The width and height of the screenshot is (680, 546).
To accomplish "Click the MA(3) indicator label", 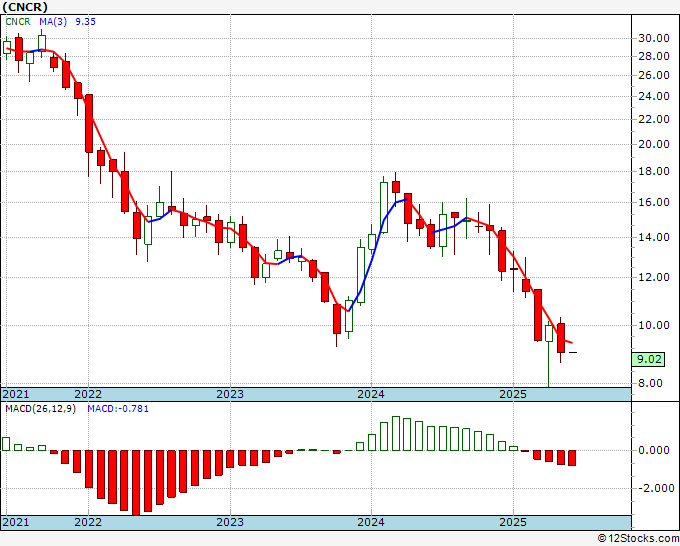I will [53, 22].
